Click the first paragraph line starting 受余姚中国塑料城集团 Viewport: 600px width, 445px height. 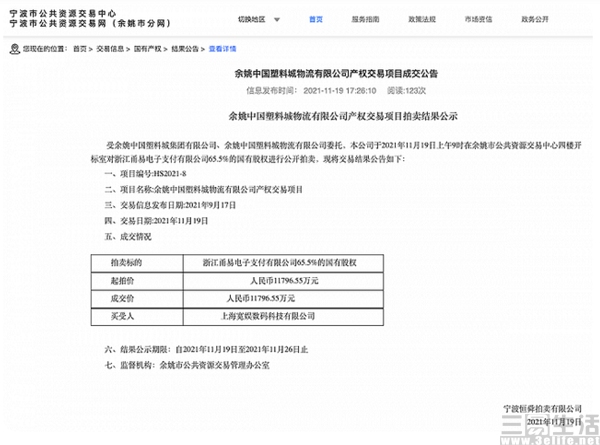(x=344, y=145)
